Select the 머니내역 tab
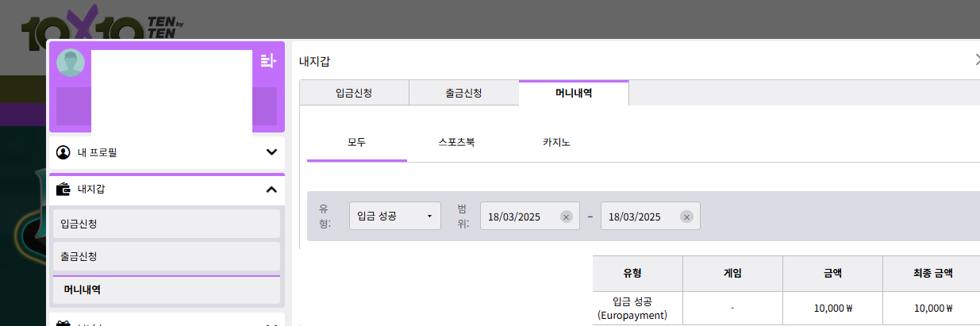Screen dimensions: 980x326 [574, 93]
